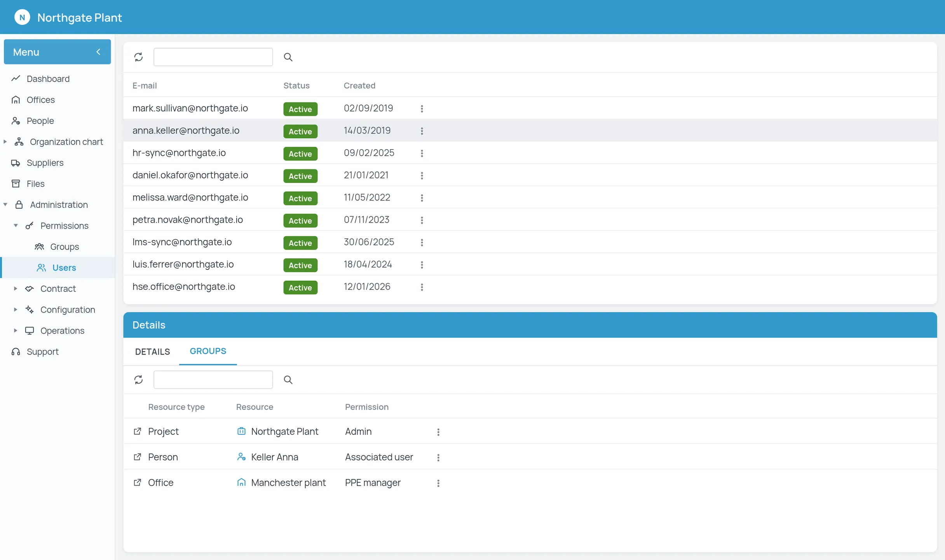Open row menu for hr-sync@northgate.io

(422, 153)
